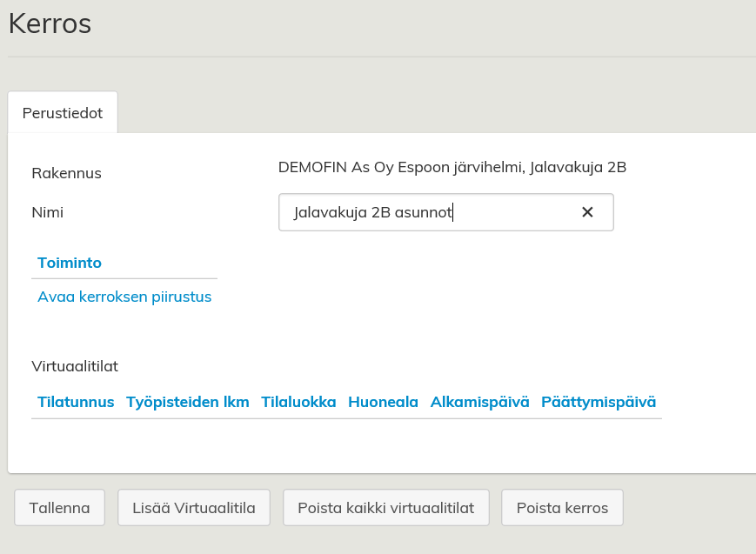The width and height of the screenshot is (756, 554).
Task: Sort the table by Tilaluokka
Action: click(x=298, y=402)
